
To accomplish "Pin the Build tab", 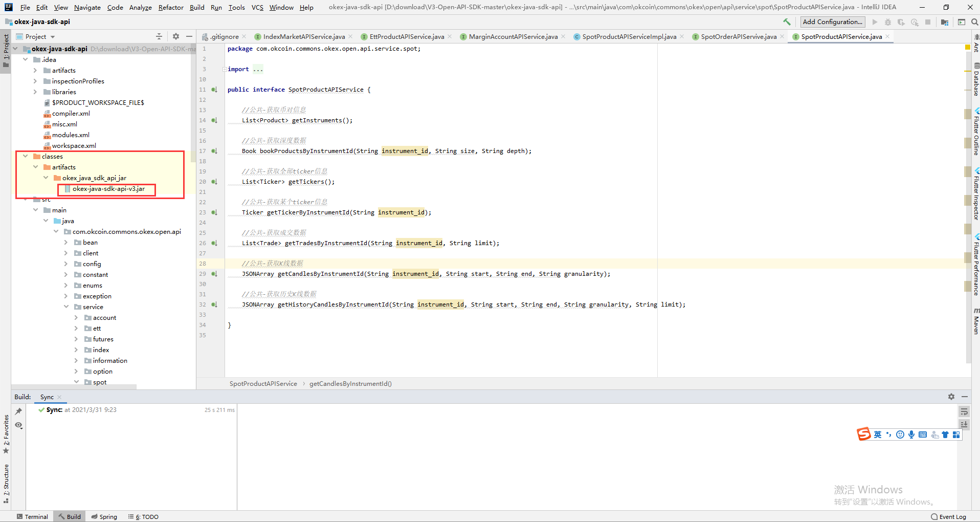I will pos(19,411).
